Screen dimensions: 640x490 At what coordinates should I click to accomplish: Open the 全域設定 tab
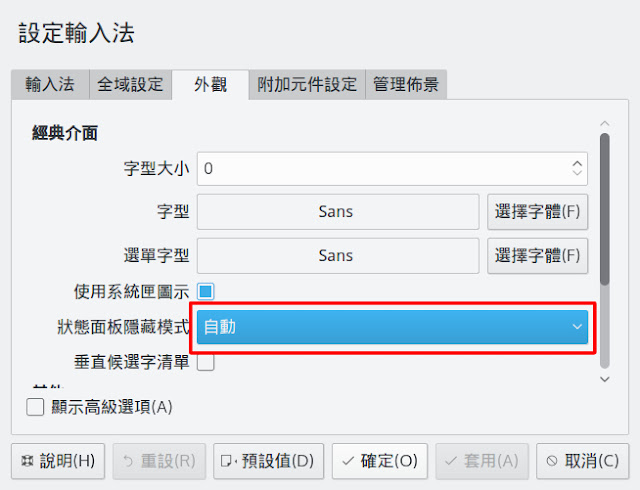[130, 85]
